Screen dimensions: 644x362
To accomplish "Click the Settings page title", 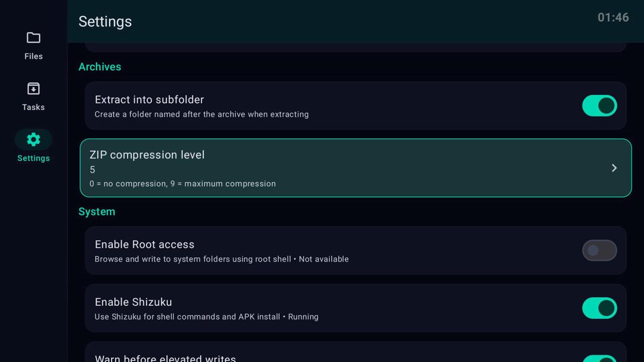I will coord(105,22).
